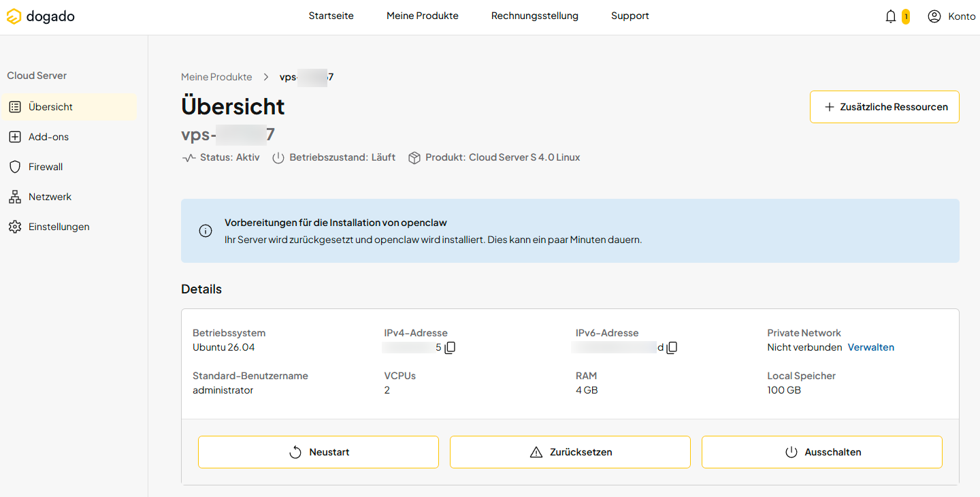
Task: Click the VCPUs value 2
Action: coord(387,390)
